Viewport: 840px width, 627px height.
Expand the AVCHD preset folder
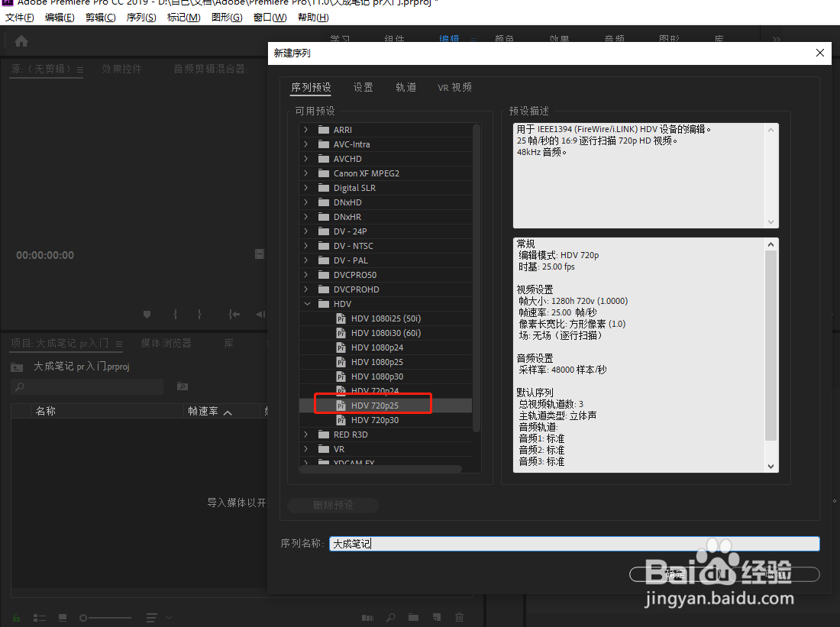(x=306, y=159)
